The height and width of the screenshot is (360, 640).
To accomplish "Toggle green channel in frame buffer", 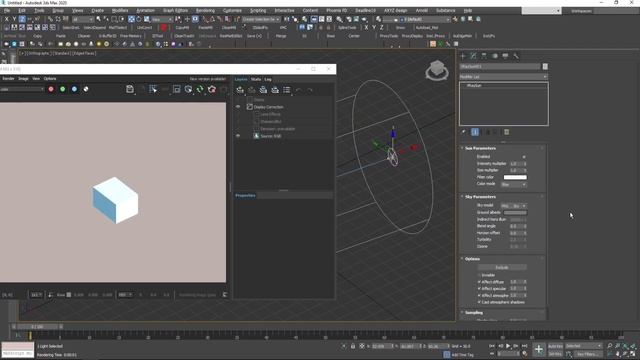I will [62, 89].
